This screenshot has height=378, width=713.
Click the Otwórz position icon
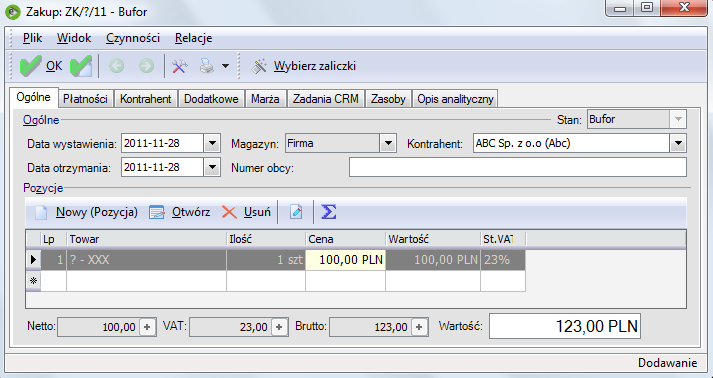click(x=157, y=212)
